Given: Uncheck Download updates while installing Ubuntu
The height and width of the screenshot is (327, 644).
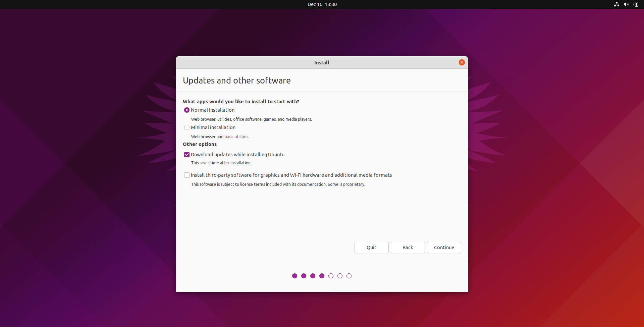Looking at the screenshot, I should pos(187,155).
